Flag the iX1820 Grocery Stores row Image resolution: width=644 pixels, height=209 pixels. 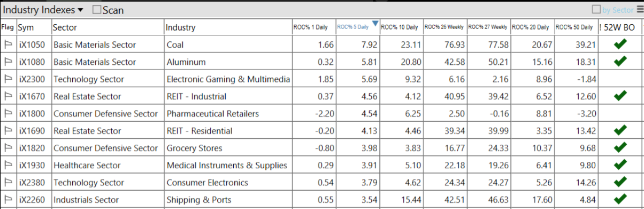(x=8, y=148)
